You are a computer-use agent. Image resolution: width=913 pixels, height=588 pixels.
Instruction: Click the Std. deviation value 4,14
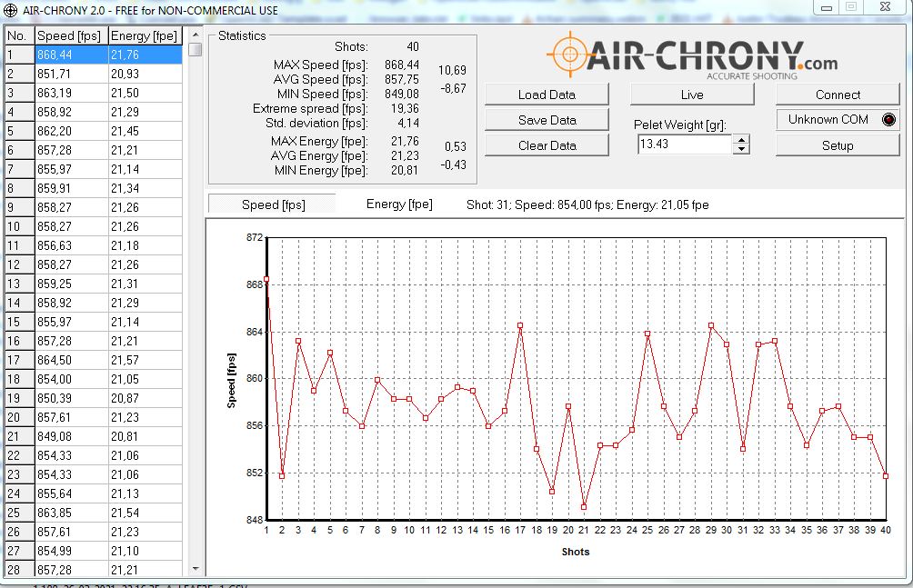coord(408,123)
